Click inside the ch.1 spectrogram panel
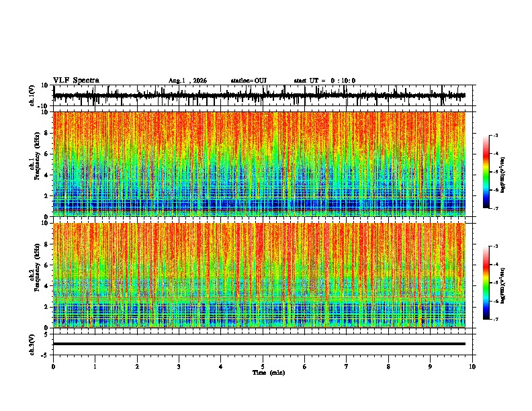The image size is (532, 411). pyautogui.click(x=259, y=164)
